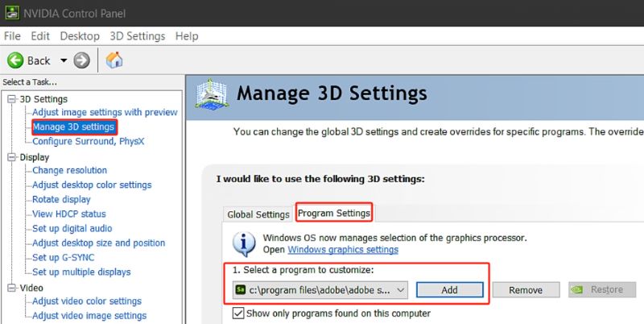This screenshot has height=324, width=644.
Task: Click the 3D Settings tree label
Action: [43, 99]
